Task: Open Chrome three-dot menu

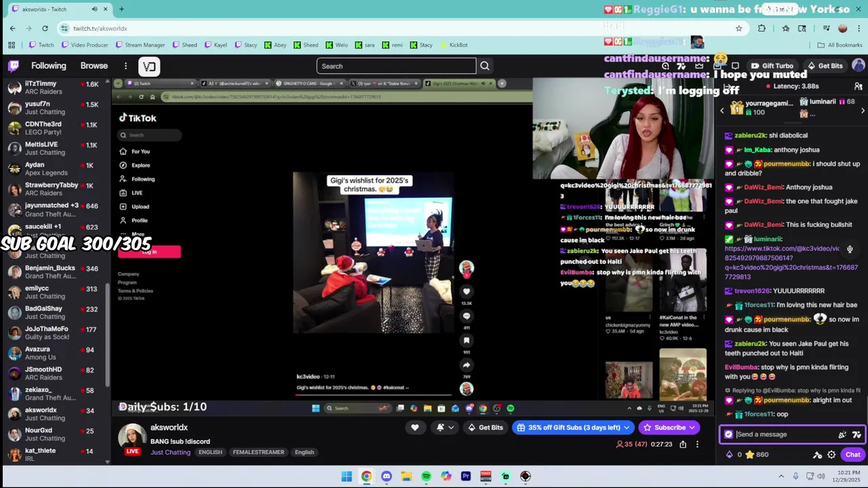Action: coord(859,28)
